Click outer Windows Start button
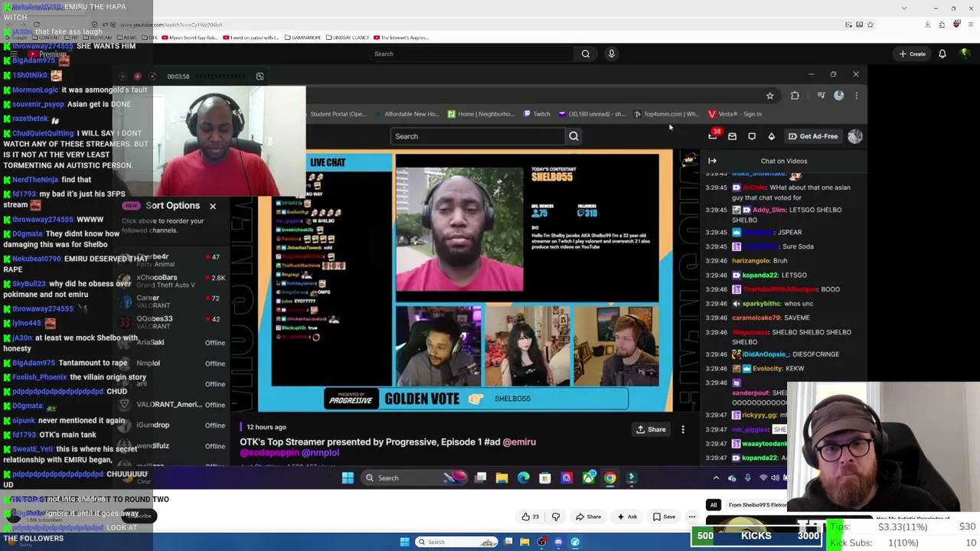Image resolution: width=980 pixels, height=551 pixels. coord(404,542)
